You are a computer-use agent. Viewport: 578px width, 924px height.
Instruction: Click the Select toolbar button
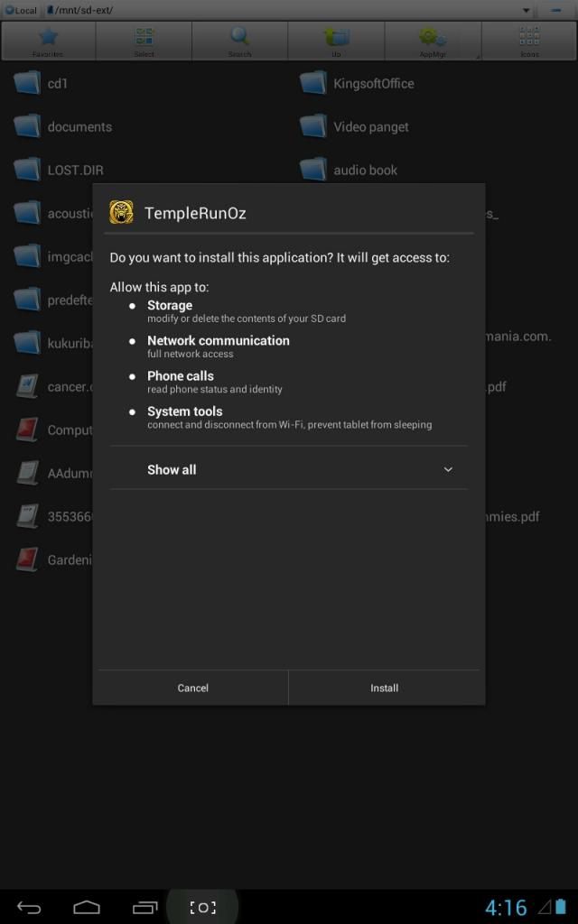tap(144, 41)
